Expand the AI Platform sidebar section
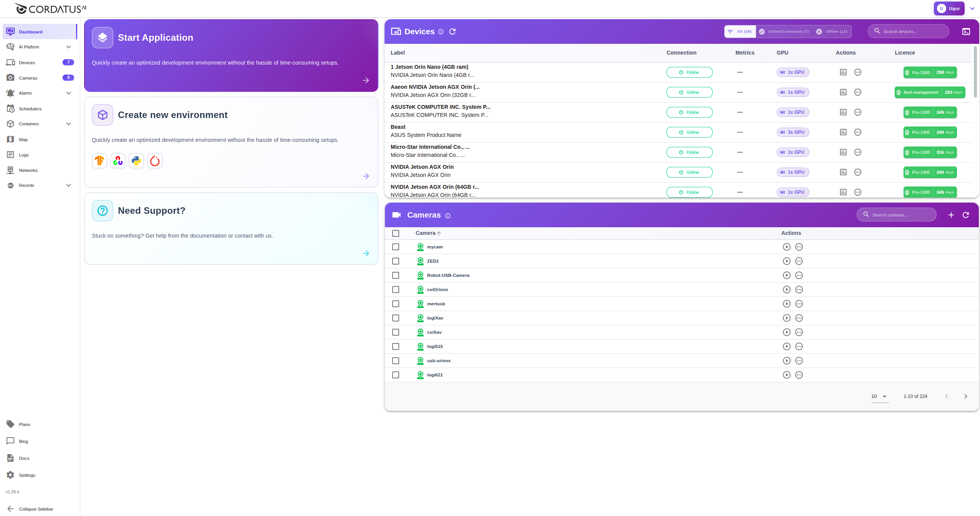The image size is (980, 516). coord(68,47)
